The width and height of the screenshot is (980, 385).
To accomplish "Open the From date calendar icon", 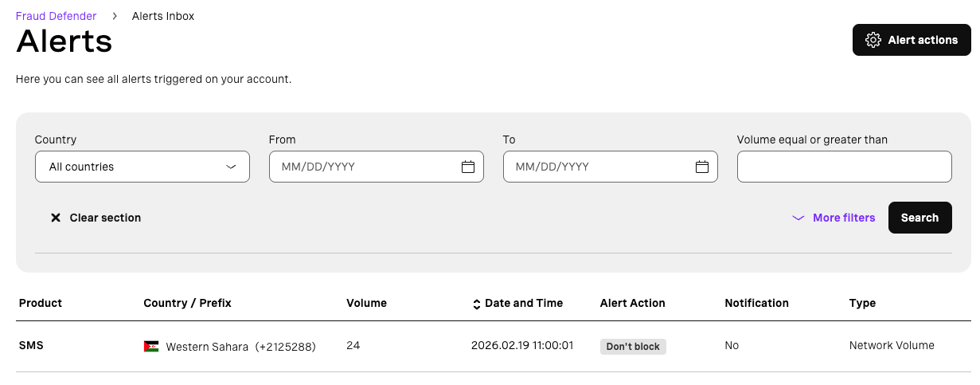I will point(468,167).
